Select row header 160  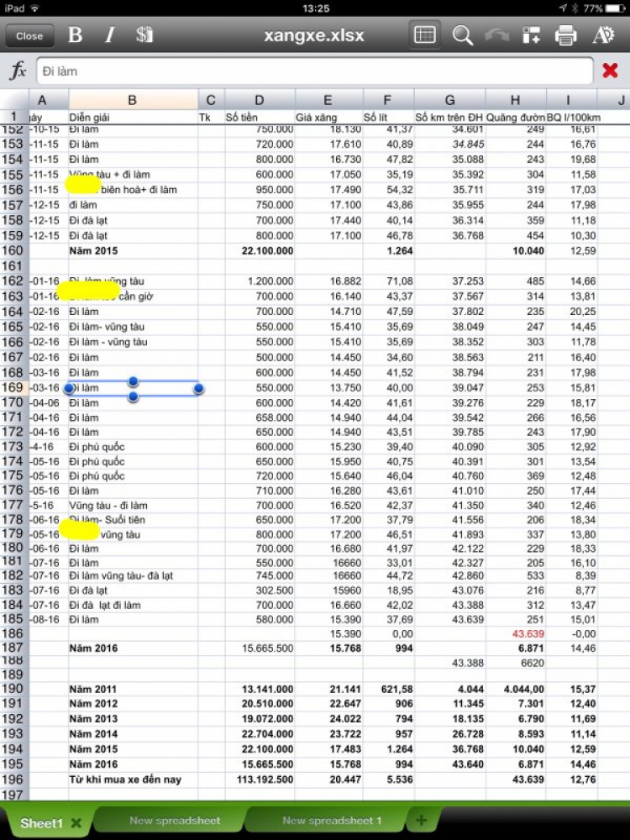pos(14,250)
